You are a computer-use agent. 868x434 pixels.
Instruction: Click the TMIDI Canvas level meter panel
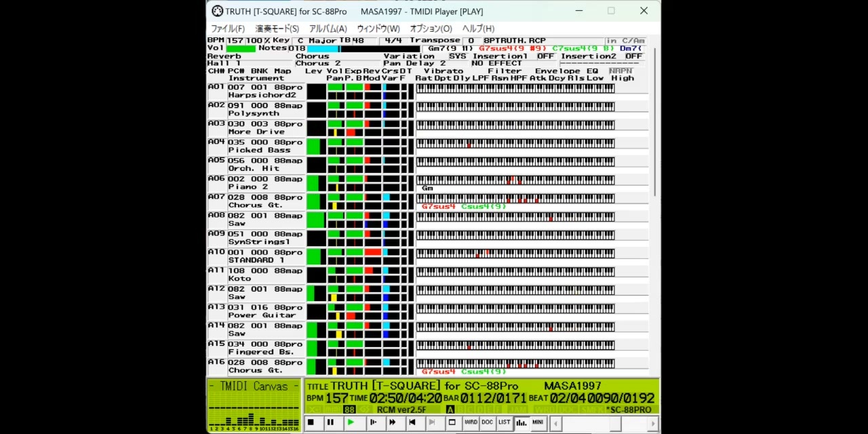pyautogui.click(x=254, y=406)
